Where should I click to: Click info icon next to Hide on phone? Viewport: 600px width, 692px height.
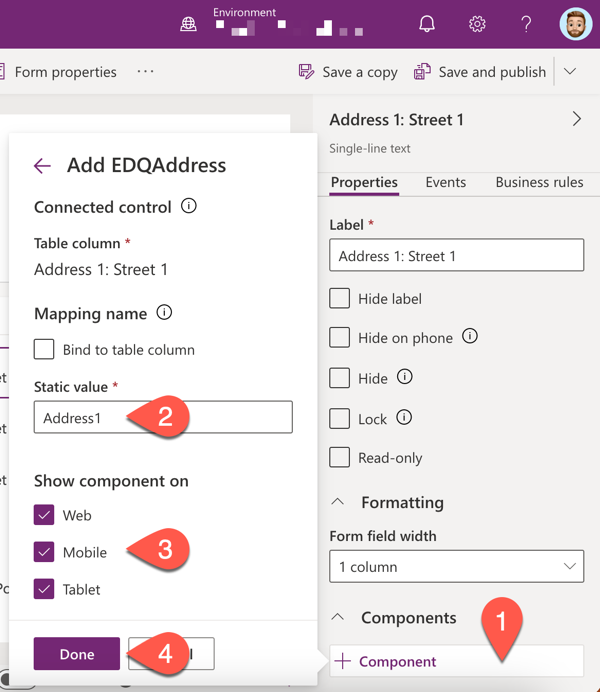point(470,336)
